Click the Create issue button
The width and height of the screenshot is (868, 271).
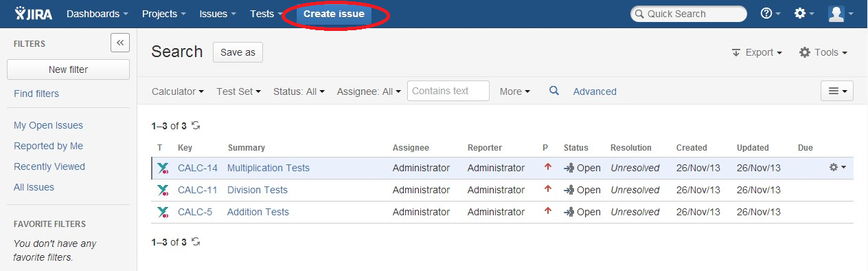[x=334, y=14]
